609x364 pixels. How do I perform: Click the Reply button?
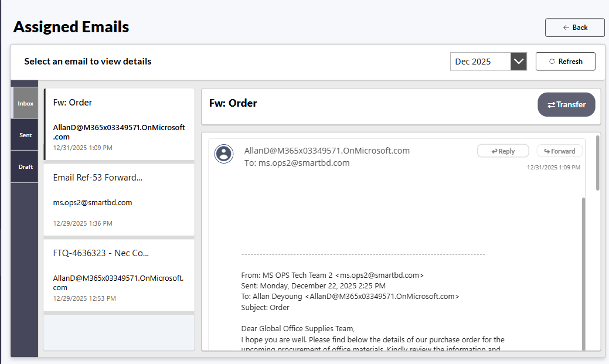503,151
